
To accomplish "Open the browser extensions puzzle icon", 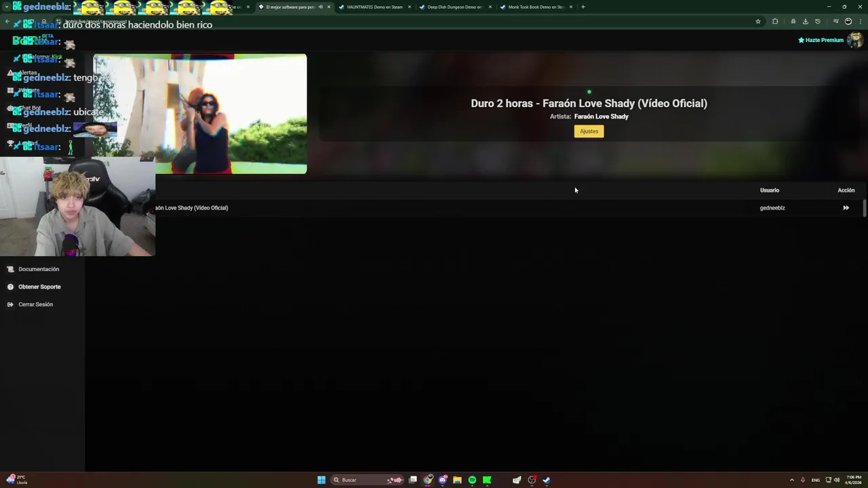I will coord(775,21).
